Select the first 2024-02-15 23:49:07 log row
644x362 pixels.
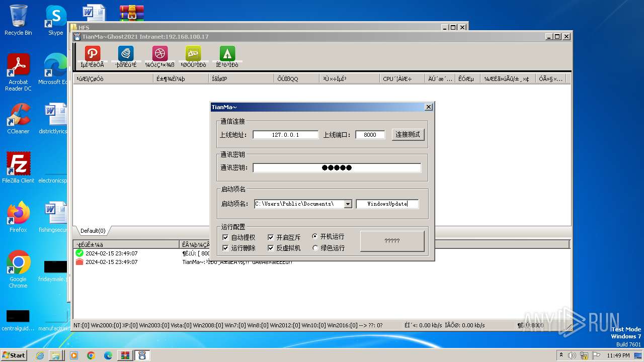[322, 253]
